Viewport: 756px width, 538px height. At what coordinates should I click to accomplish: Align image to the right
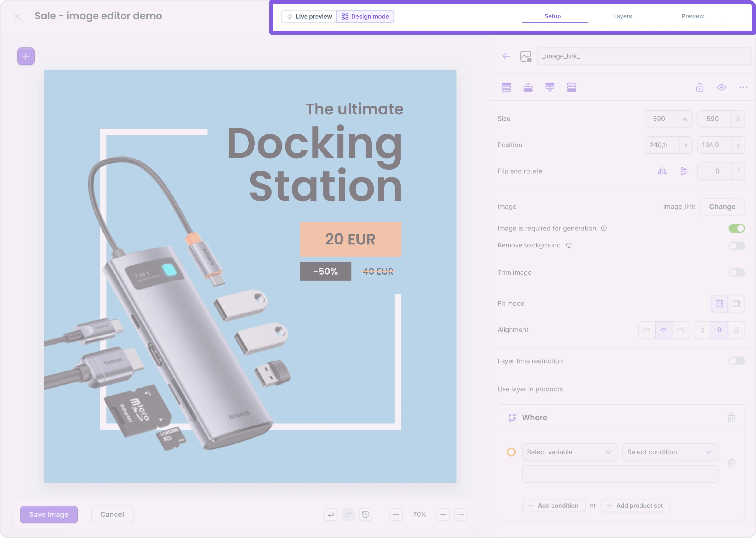point(681,330)
